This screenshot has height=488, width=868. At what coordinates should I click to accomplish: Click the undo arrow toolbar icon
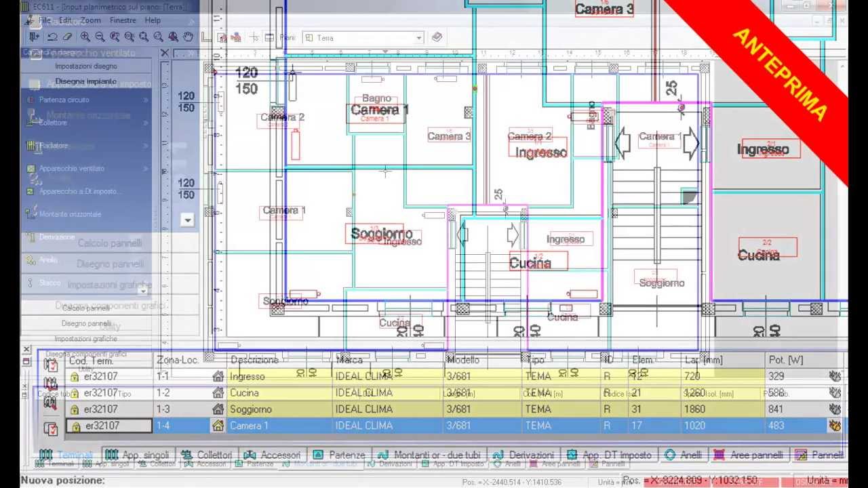52,37
